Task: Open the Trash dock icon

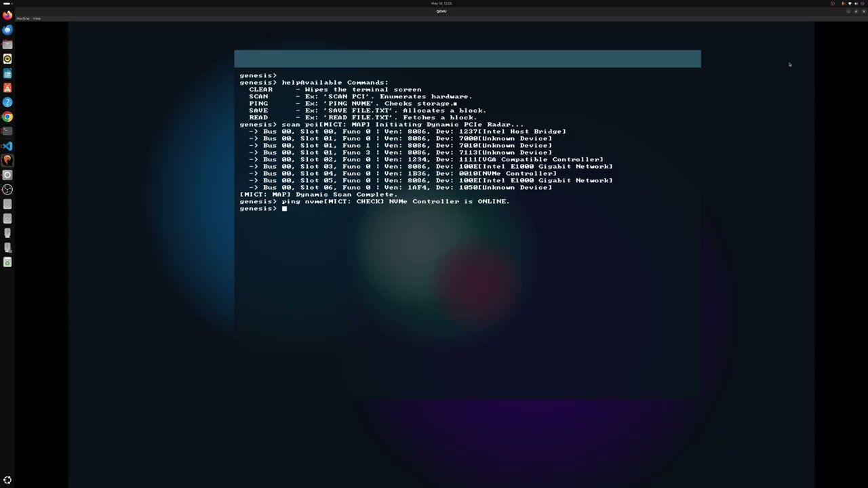Action: 7,262
